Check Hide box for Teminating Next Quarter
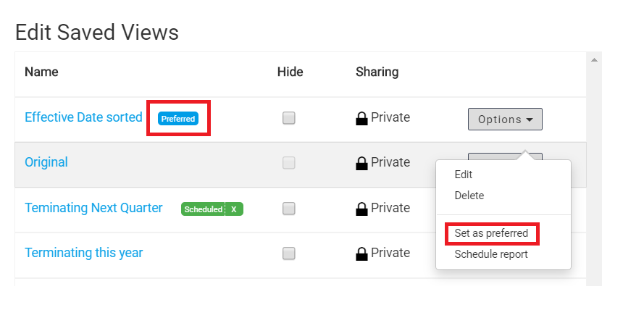Viewport: 644px width, 310px height. 289,209
